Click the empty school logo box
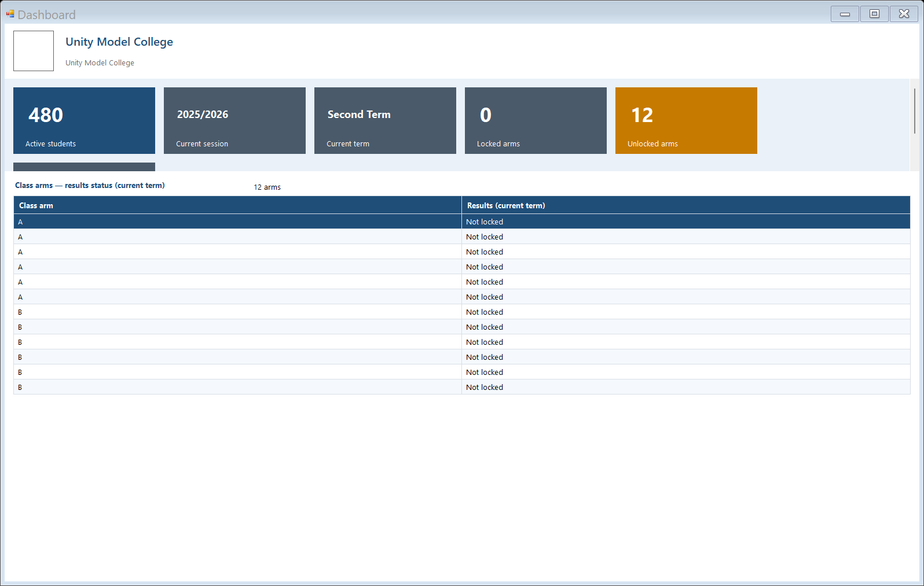 coord(34,51)
